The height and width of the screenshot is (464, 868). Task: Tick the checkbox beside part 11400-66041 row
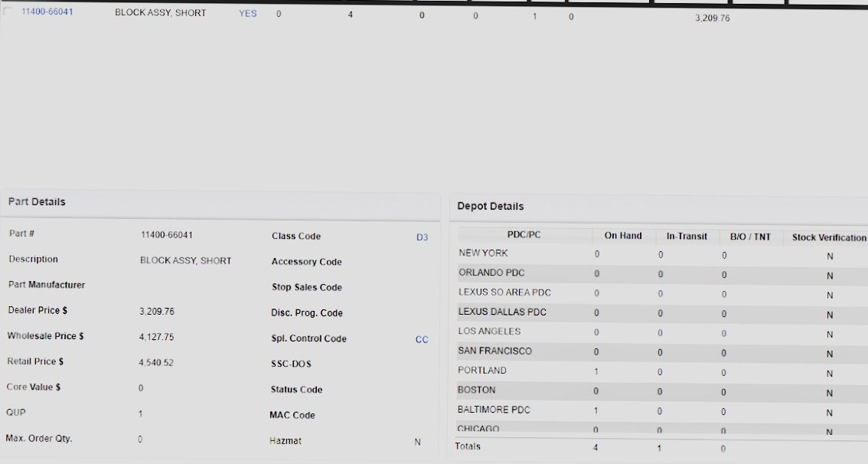[8, 11]
